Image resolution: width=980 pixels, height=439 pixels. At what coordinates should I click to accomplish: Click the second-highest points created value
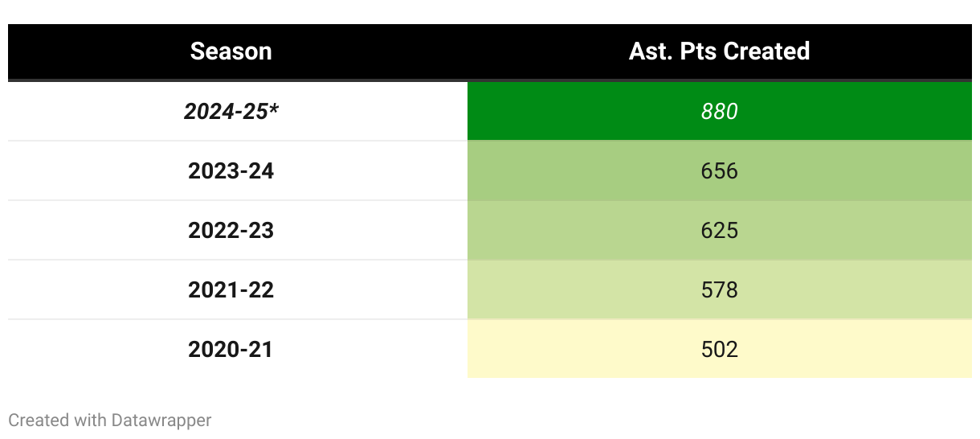pos(719,170)
